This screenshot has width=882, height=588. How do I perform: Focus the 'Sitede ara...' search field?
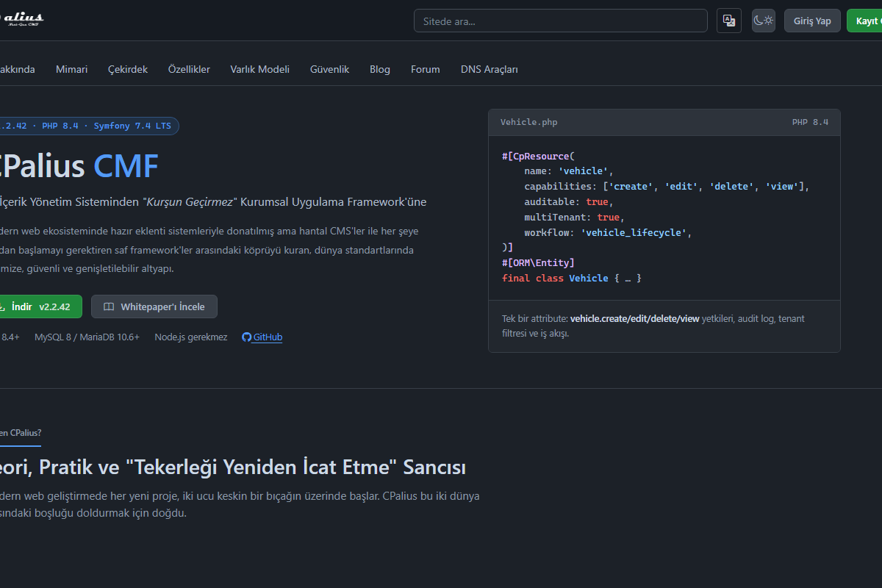point(561,21)
